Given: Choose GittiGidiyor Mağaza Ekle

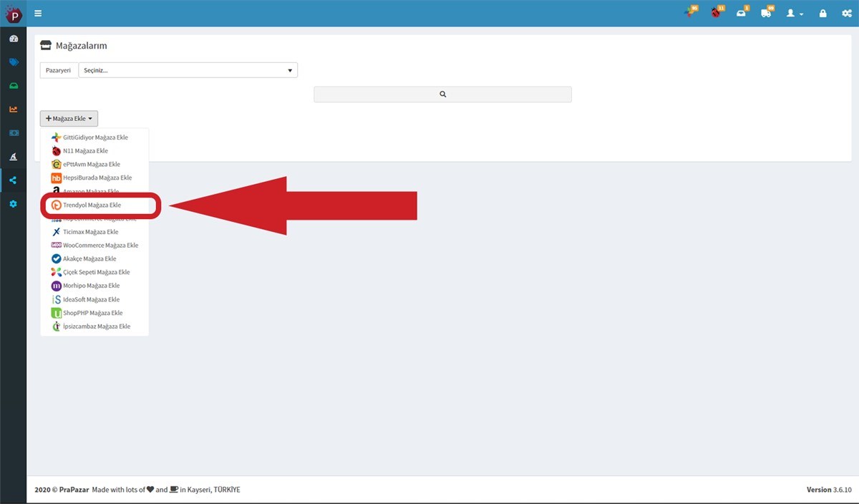Looking at the screenshot, I should pos(89,137).
